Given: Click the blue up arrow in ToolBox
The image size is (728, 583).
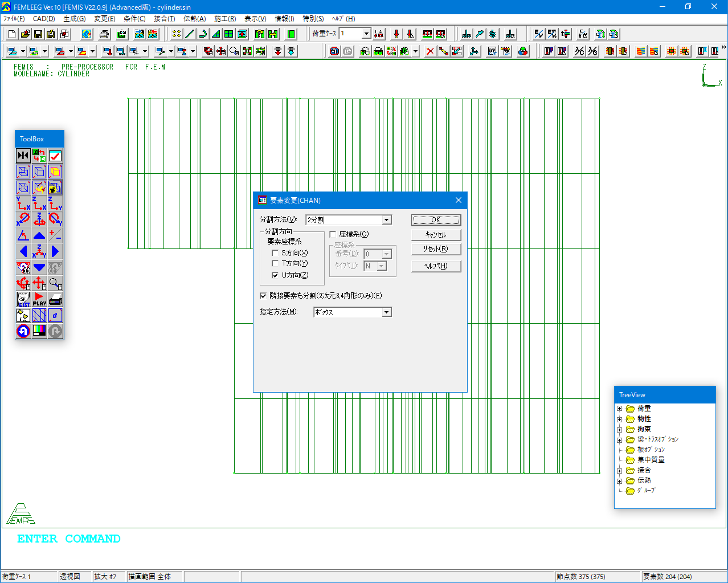Looking at the screenshot, I should [x=39, y=235].
